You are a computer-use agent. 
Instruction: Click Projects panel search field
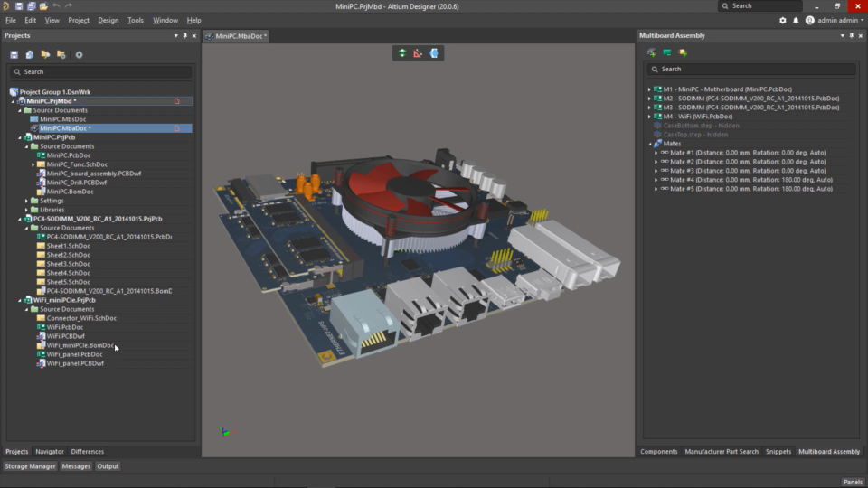[100, 72]
